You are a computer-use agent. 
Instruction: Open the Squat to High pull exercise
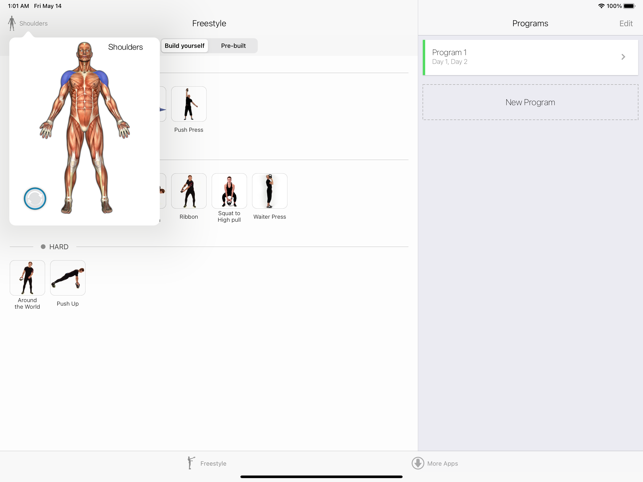pos(229,191)
